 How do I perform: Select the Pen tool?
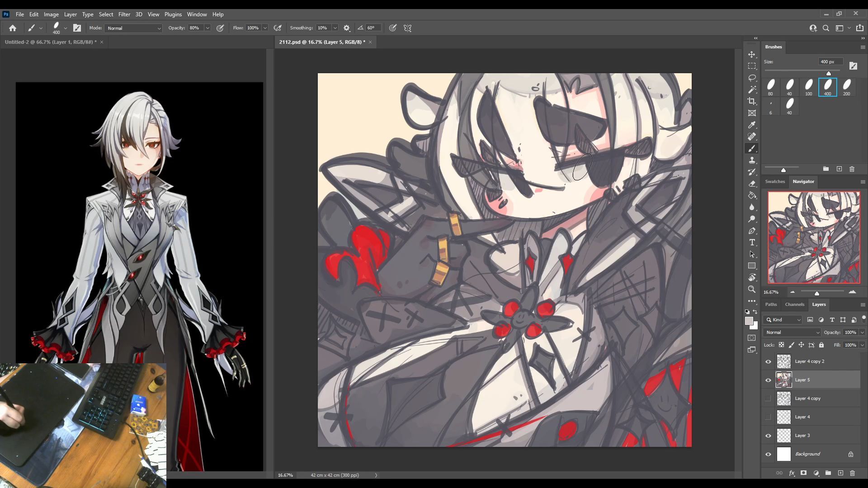click(752, 230)
